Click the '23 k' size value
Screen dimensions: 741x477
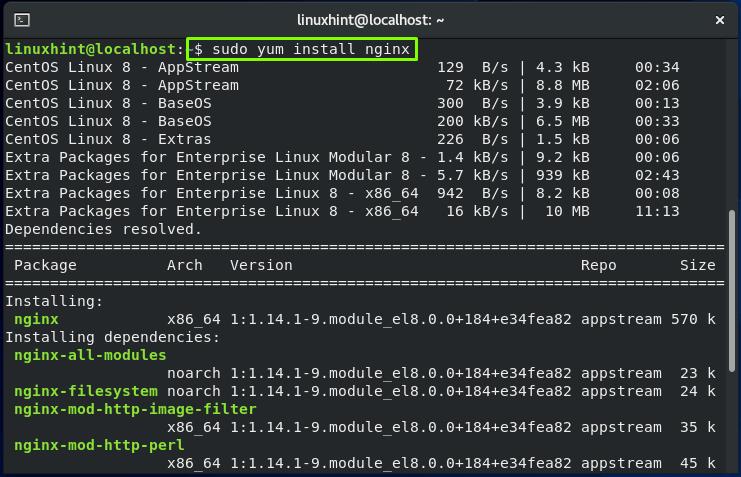pyautogui.click(x=698, y=373)
